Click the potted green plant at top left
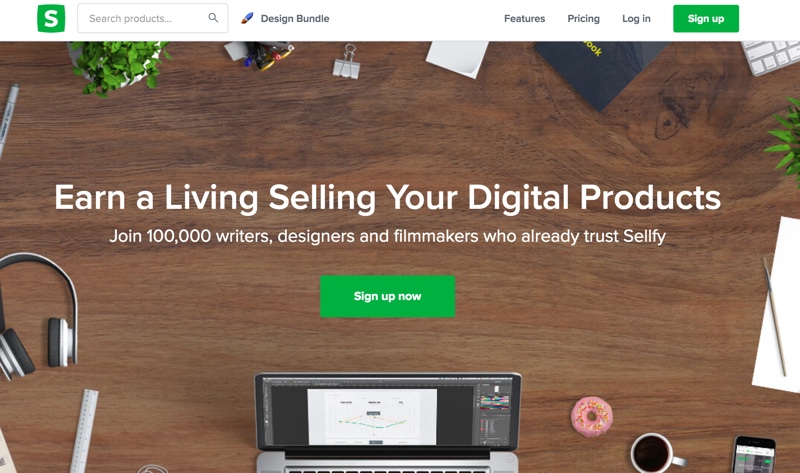This screenshot has width=800, height=473. (118, 66)
